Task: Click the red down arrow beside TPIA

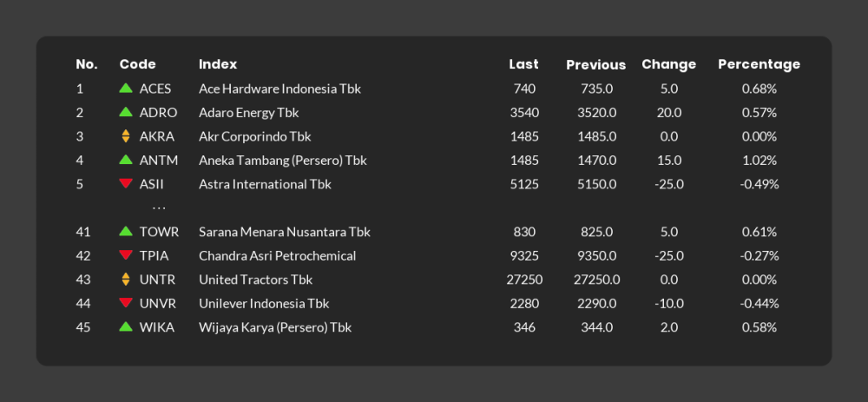Action: (x=126, y=255)
